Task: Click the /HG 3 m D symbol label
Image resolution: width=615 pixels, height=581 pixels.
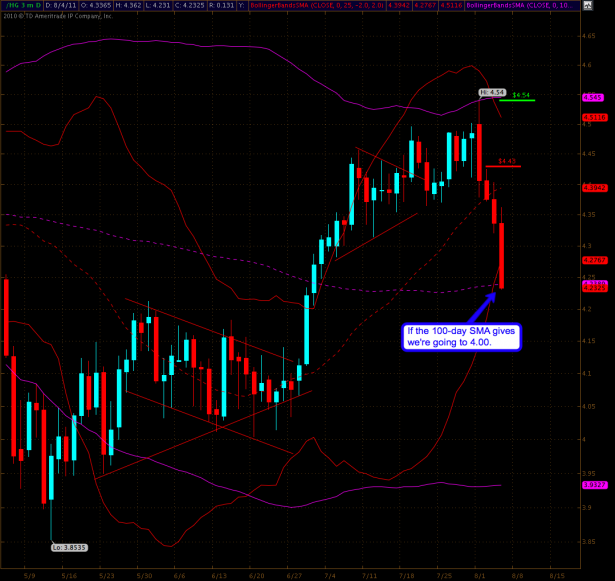Action: pyautogui.click(x=22, y=5)
